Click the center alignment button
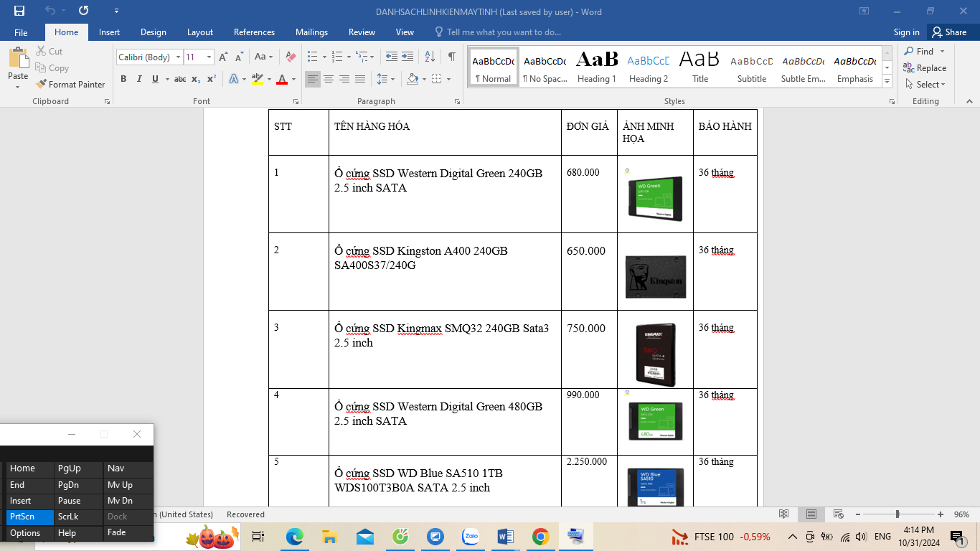This screenshot has height=551, width=980. pos(328,78)
